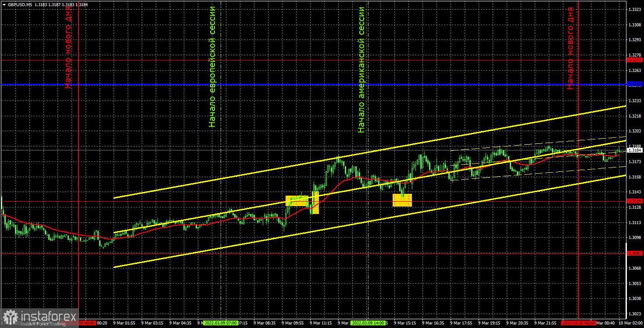The height and width of the screenshot is (328, 644).
Task: Click the 1.3038 price on the scale
Action: (635, 298)
